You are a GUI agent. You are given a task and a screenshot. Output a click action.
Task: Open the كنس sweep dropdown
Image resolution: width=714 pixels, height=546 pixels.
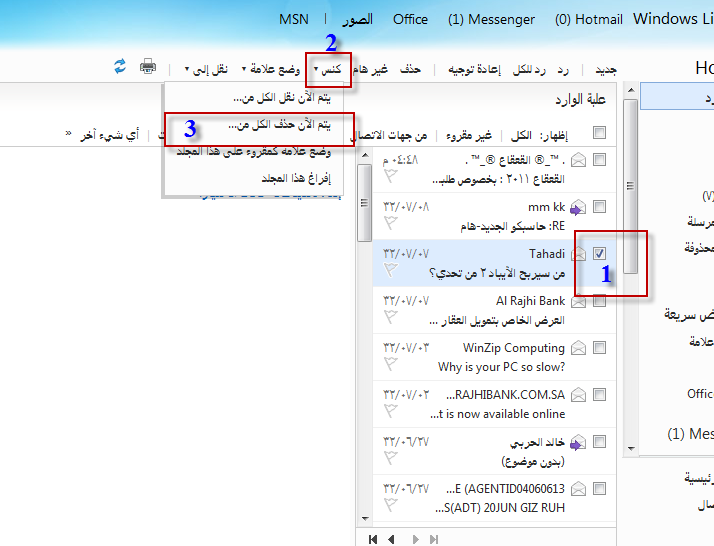click(x=327, y=69)
